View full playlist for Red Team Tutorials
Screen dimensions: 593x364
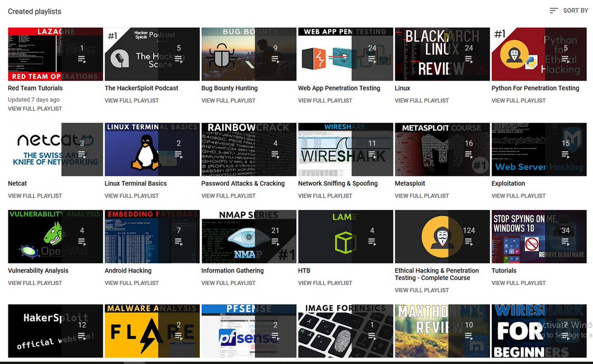(x=35, y=109)
